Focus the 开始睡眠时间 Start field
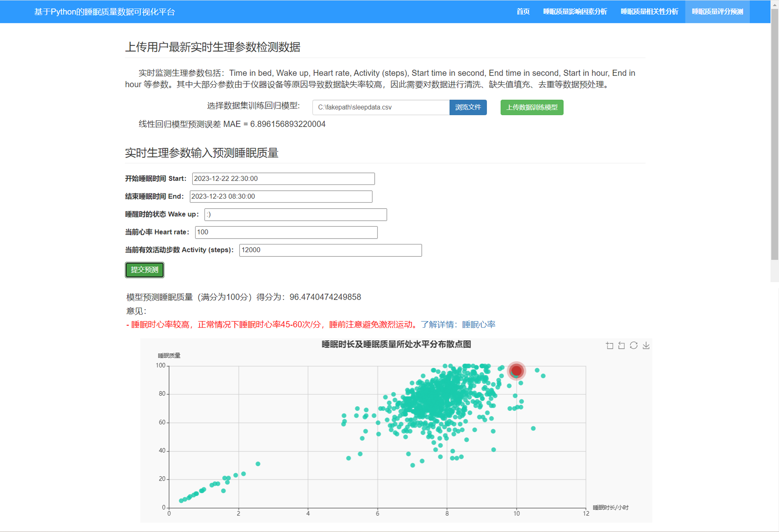This screenshot has height=532, width=779. (283, 179)
